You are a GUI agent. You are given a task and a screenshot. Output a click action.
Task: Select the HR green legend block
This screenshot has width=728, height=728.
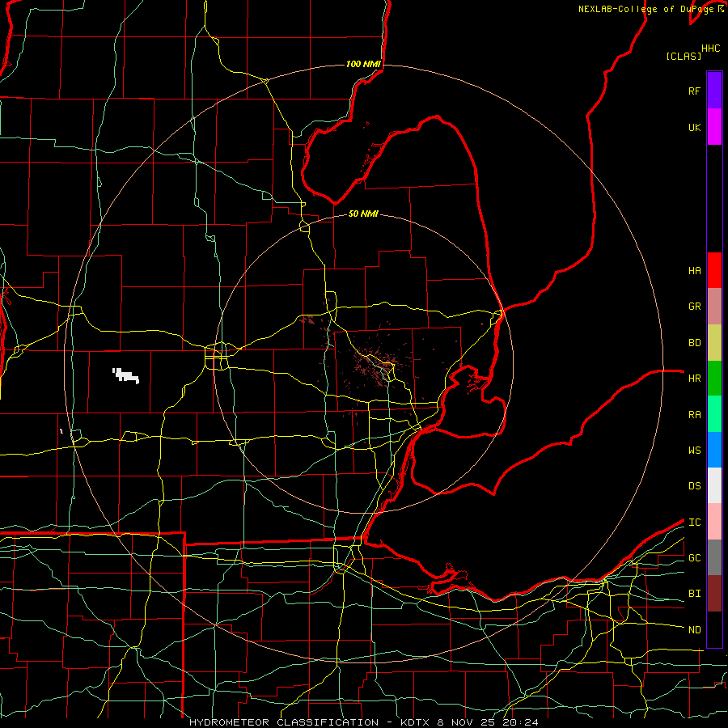[714, 378]
